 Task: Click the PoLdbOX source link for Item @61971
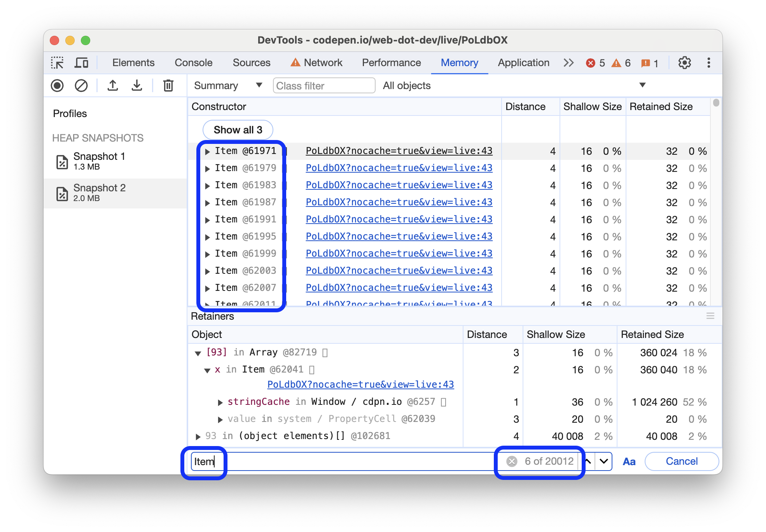coord(398,151)
